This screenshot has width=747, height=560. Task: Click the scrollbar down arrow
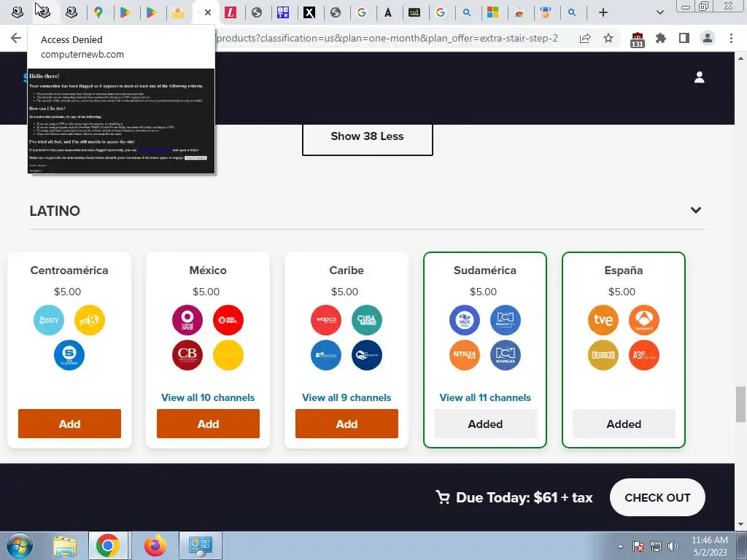(x=740, y=524)
